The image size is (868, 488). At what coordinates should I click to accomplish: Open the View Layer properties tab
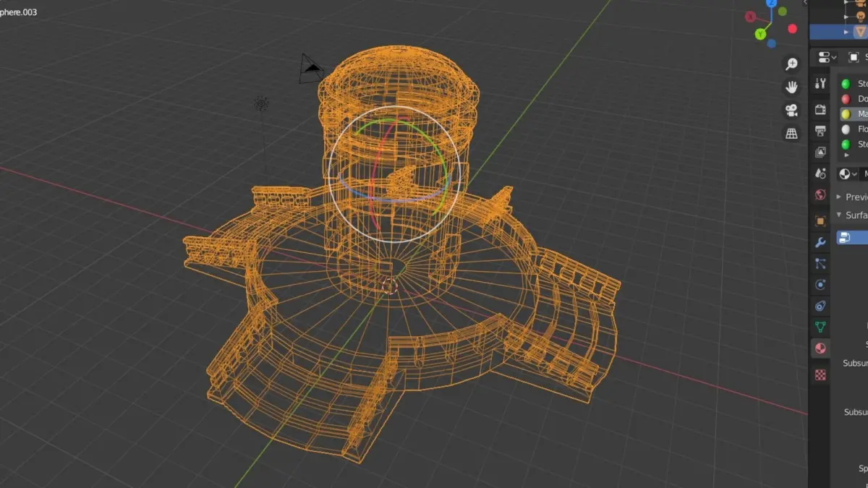coord(820,152)
